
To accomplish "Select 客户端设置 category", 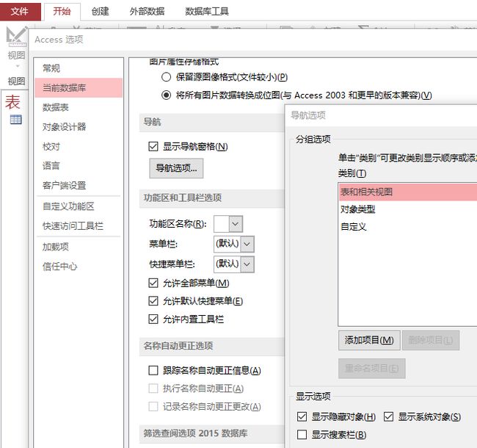I will (x=79, y=185).
